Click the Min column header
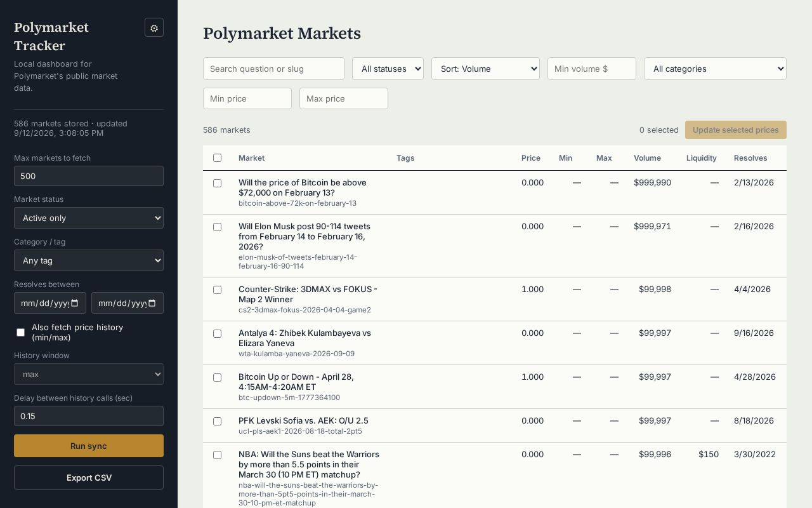 [565, 157]
